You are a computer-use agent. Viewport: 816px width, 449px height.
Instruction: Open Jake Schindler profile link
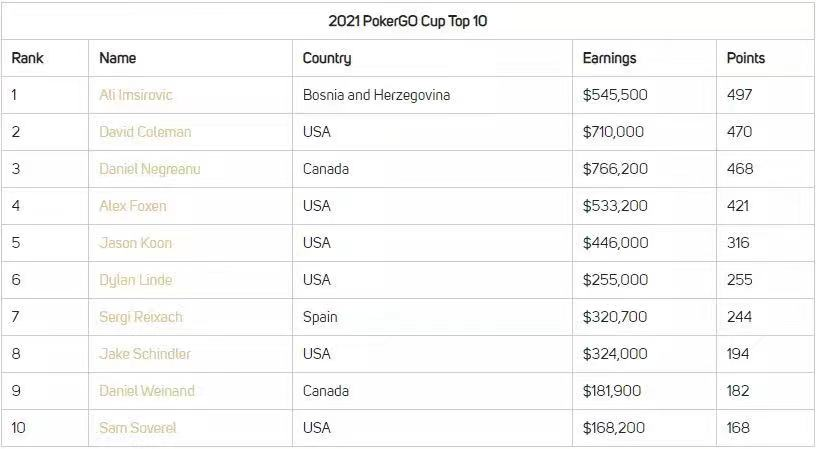pyautogui.click(x=145, y=354)
